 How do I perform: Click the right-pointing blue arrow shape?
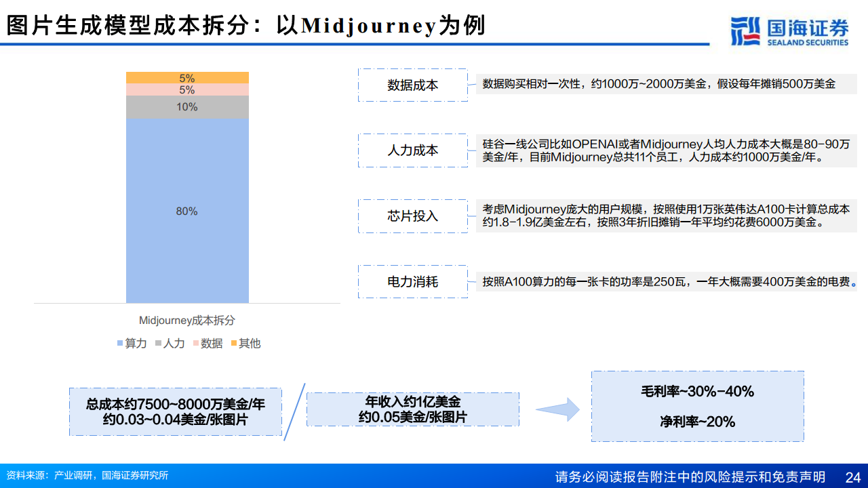click(x=557, y=409)
